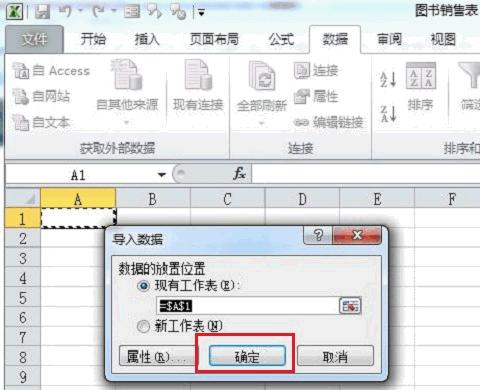
Task: Expand the 自其他来源 dropdown arrow
Action: point(126,122)
